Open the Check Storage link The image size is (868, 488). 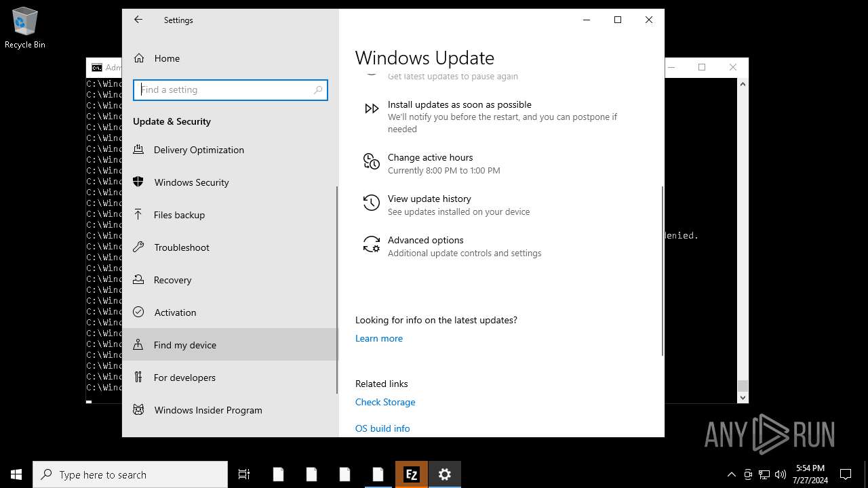[385, 402]
